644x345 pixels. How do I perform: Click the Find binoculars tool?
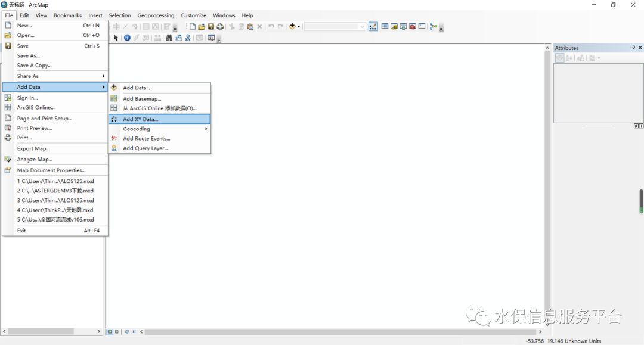[x=169, y=38]
